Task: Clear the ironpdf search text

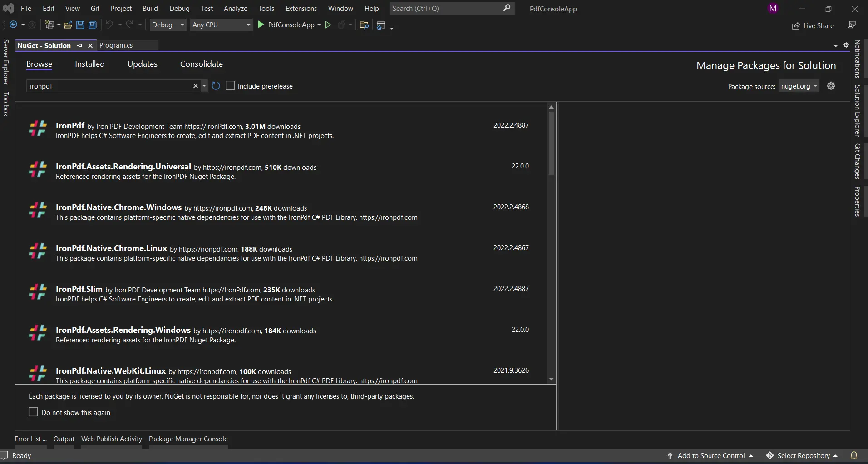Action: pyautogui.click(x=196, y=86)
